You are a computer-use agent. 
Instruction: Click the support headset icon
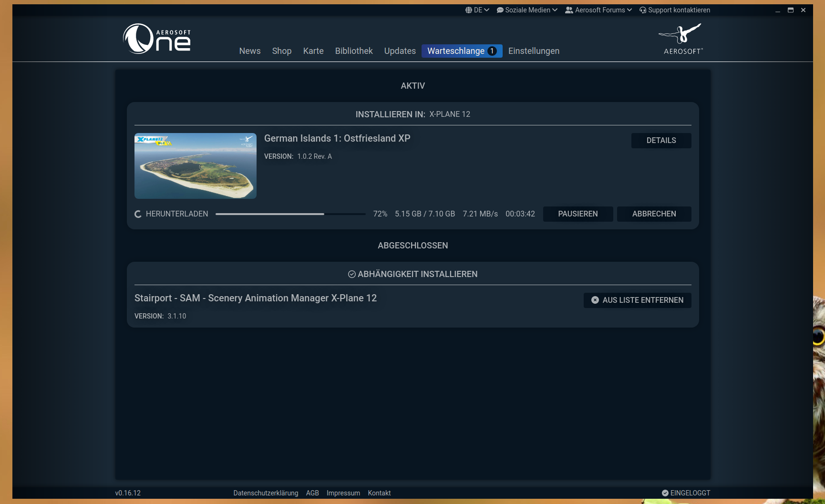pos(643,10)
